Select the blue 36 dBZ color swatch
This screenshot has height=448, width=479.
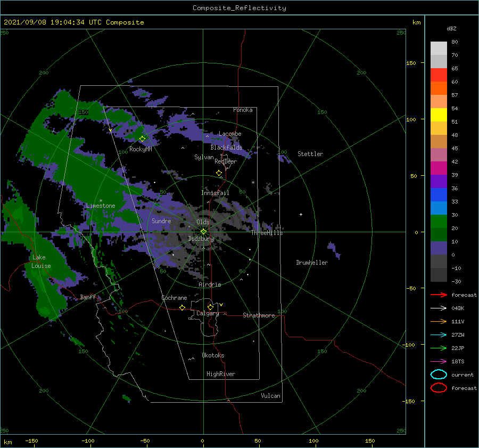click(x=439, y=194)
